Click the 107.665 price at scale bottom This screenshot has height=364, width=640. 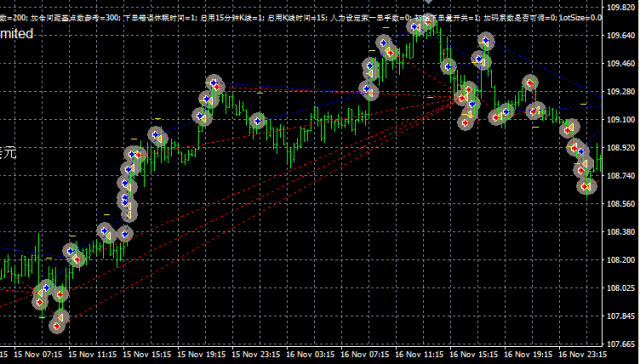pyautogui.click(x=620, y=344)
